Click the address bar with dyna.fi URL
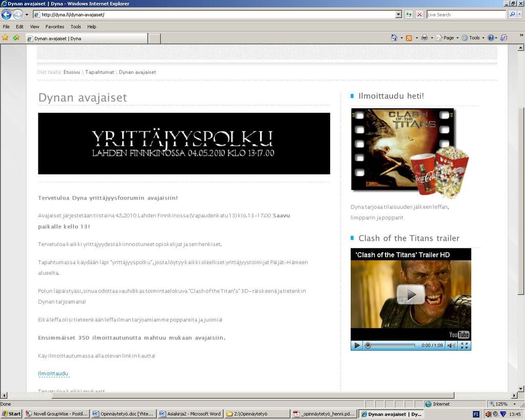The image size is (525, 420). click(x=214, y=15)
